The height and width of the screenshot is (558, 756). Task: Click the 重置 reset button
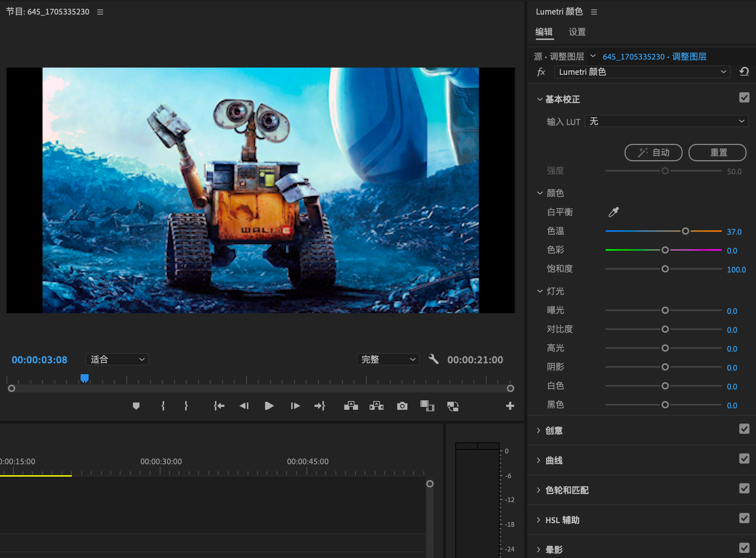click(x=717, y=153)
